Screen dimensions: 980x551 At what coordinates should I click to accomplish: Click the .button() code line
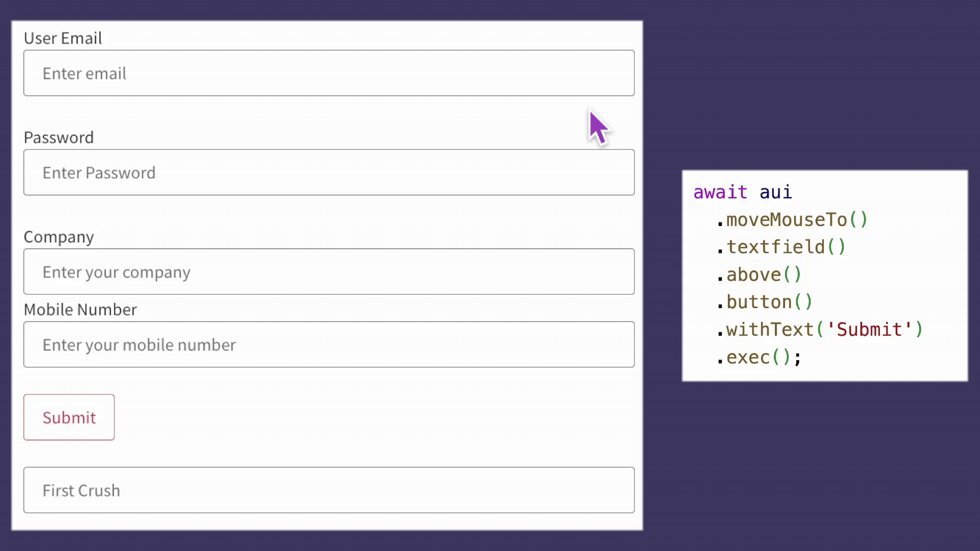point(765,302)
